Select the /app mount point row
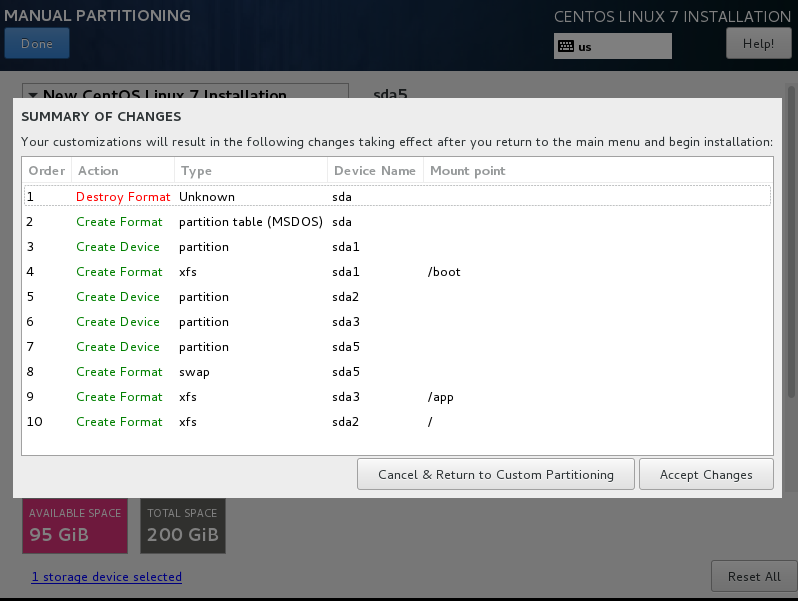This screenshot has width=798, height=601. point(397,396)
